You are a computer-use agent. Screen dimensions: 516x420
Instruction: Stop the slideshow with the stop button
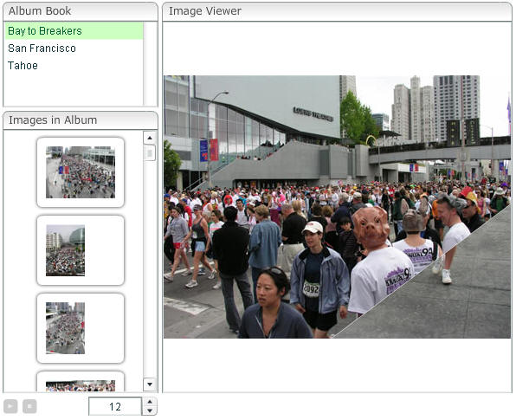29,406
